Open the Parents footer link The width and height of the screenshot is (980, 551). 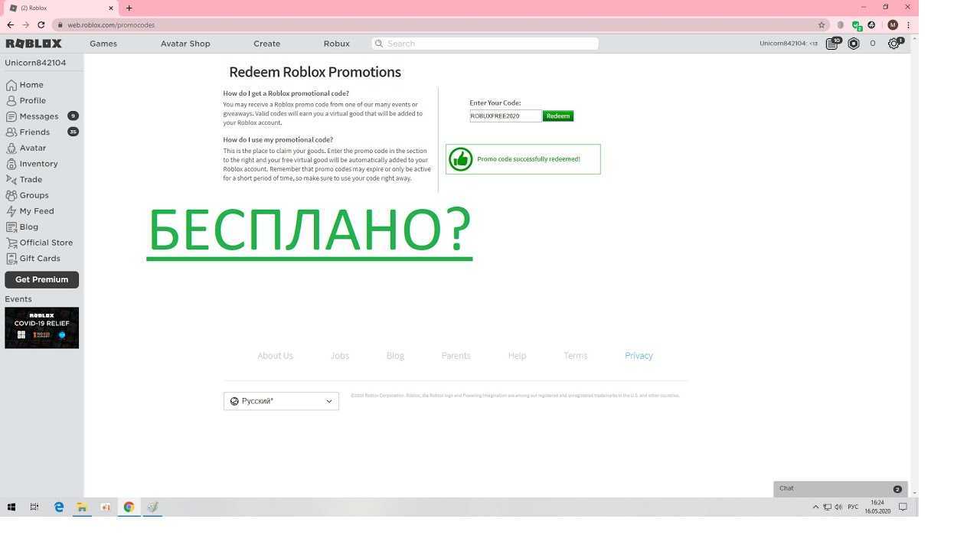point(456,356)
